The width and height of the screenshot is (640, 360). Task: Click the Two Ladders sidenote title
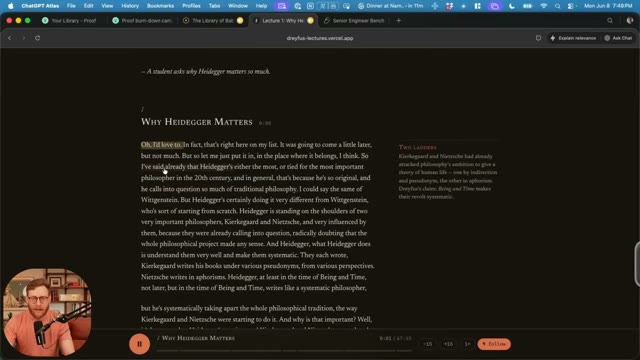click(418, 147)
